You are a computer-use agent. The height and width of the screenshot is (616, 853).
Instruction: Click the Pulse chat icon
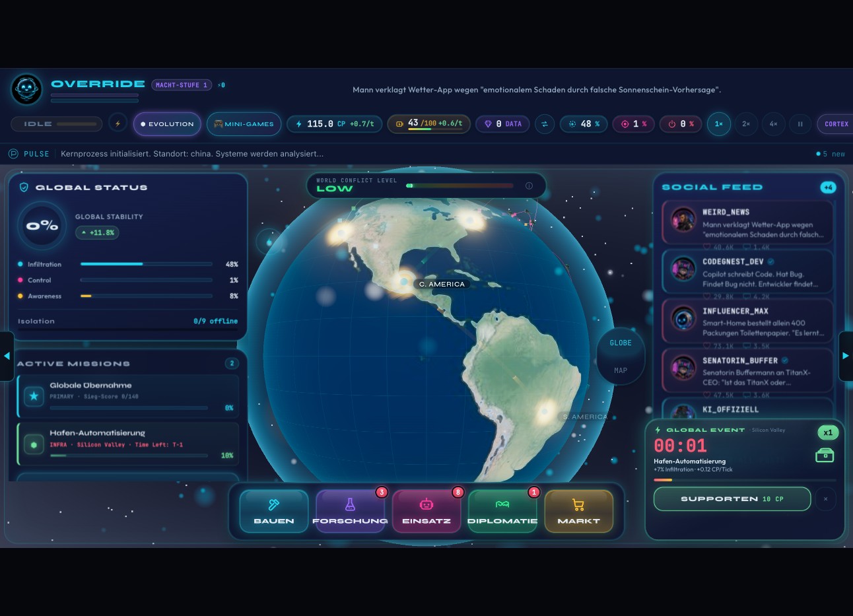coord(13,154)
